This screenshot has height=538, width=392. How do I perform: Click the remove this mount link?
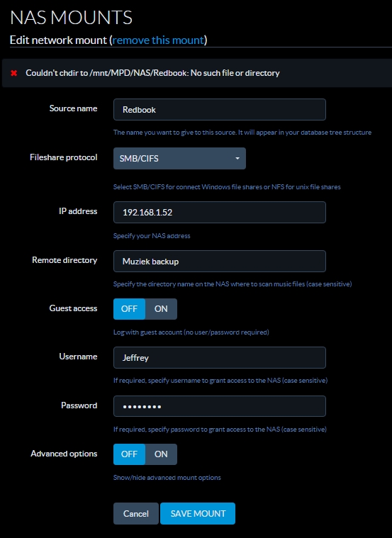(x=158, y=40)
